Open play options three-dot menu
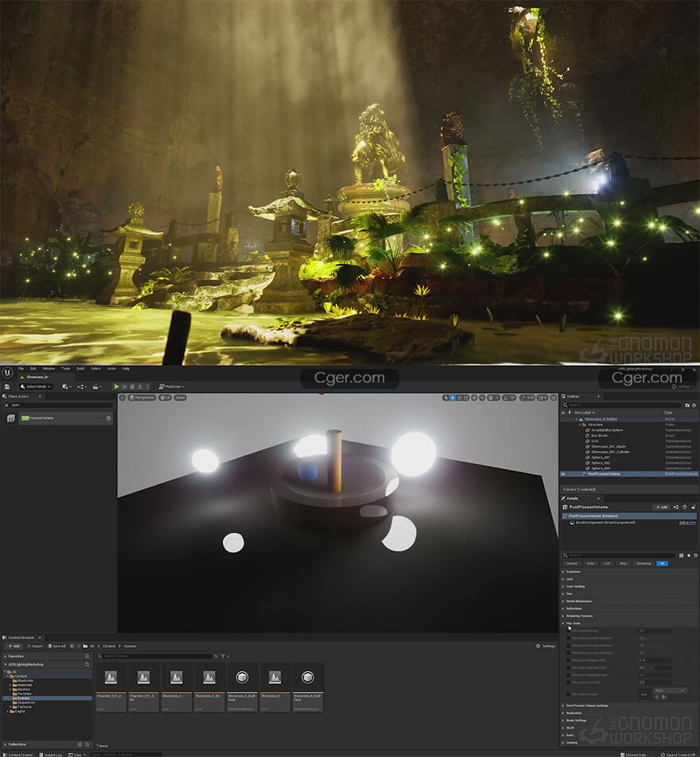This screenshot has height=757, width=700. click(x=148, y=386)
